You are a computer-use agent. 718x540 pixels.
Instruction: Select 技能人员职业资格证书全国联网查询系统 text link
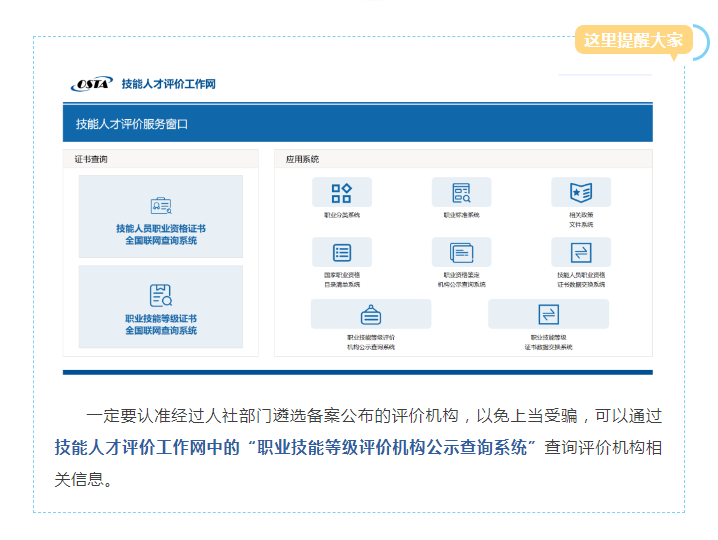(161, 235)
